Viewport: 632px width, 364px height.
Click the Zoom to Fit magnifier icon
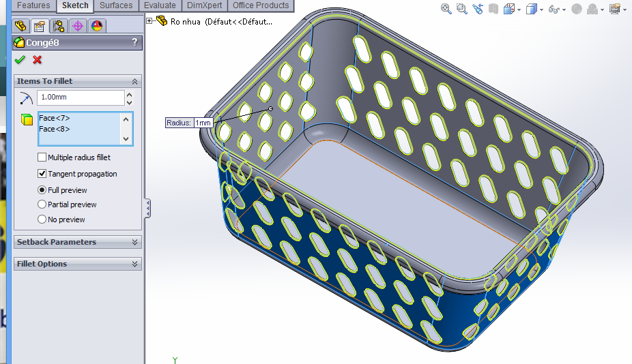(x=446, y=10)
